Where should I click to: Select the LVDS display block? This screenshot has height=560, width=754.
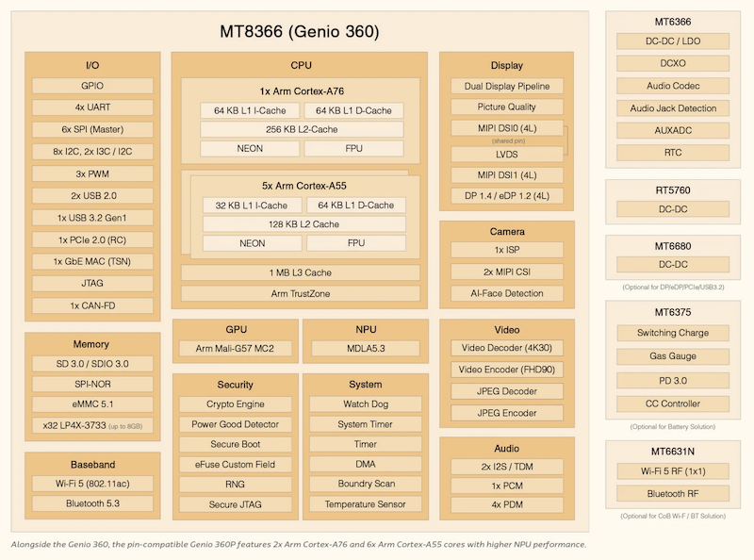(506, 154)
